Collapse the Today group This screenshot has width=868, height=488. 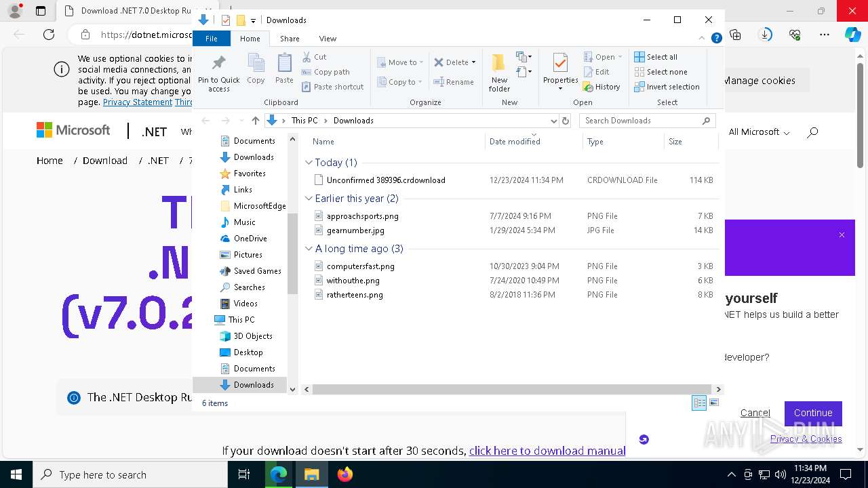click(x=309, y=163)
